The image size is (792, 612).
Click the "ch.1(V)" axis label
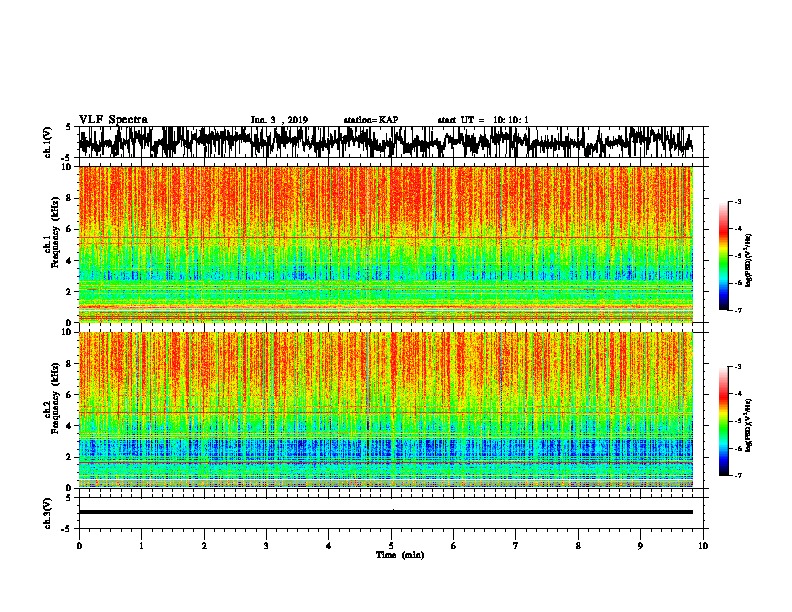tap(47, 142)
